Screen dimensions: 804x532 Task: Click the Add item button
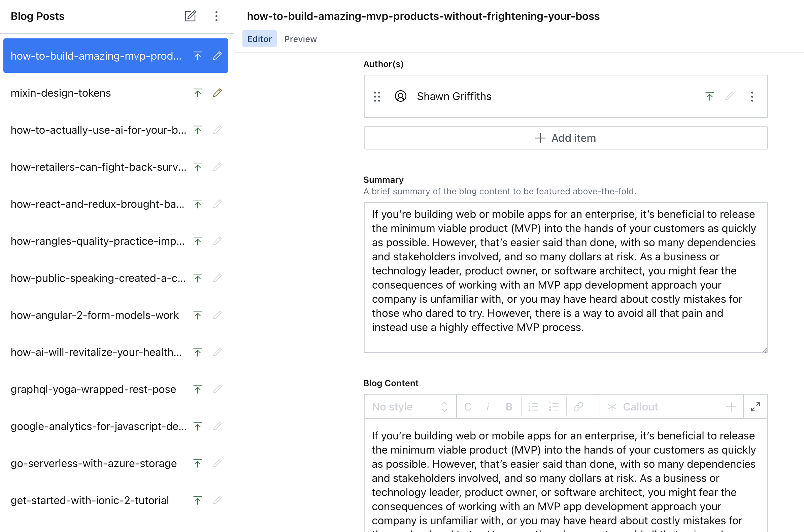click(566, 138)
